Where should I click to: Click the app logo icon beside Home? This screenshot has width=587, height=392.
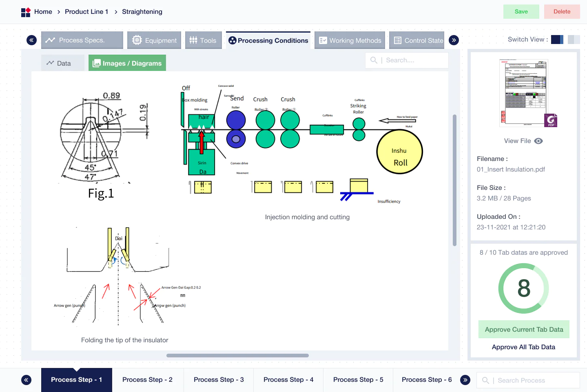[x=26, y=12]
